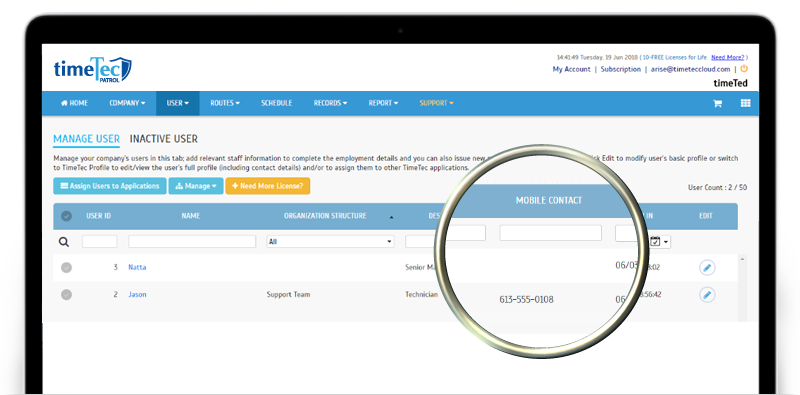Image resolution: width=800 pixels, height=395 pixels.
Task: Open the Records dropdown menu
Action: click(330, 103)
